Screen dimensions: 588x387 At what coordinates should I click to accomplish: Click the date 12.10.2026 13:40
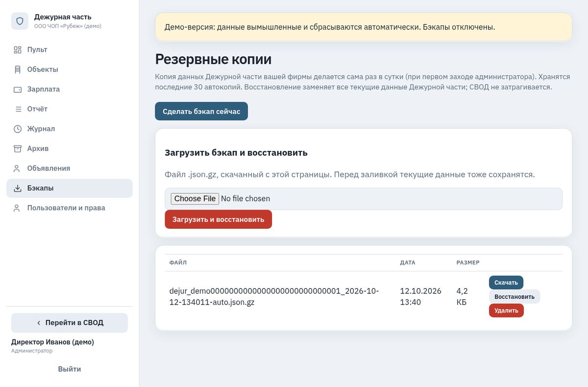click(x=420, y=296)
